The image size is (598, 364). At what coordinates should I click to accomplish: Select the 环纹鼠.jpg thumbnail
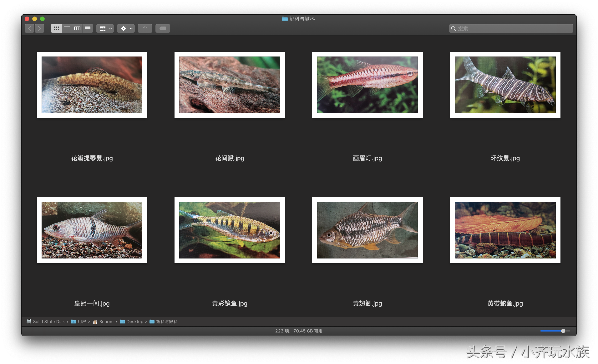pyautogui.click(x=505, y=85)
